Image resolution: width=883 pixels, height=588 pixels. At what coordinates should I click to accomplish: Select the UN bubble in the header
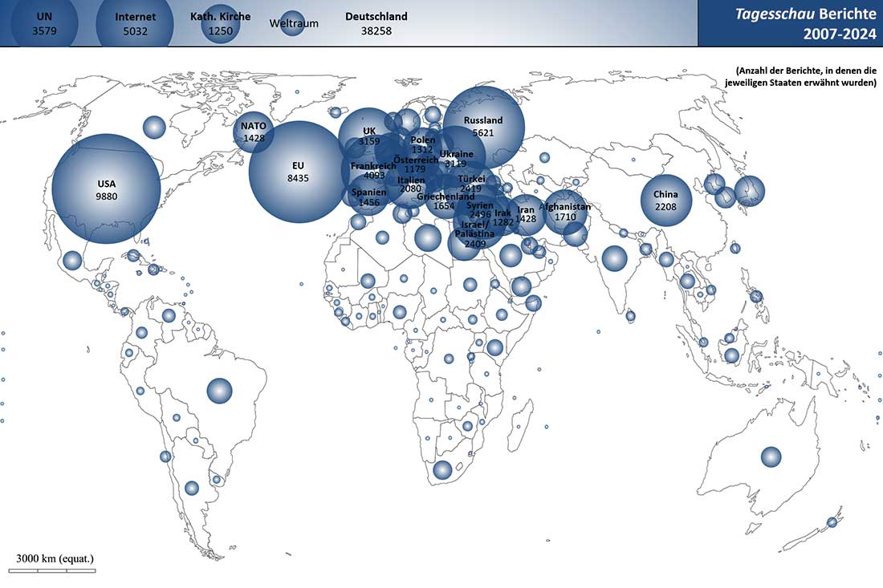(x=44, y=23)
